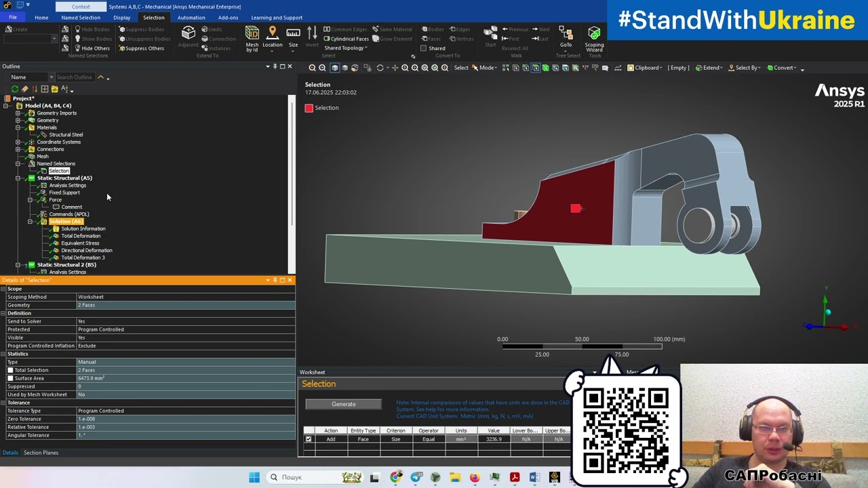868x488 pixels.
Task: Collapse the Model (A4, B4, C4) node
Action: pos(6,106)
